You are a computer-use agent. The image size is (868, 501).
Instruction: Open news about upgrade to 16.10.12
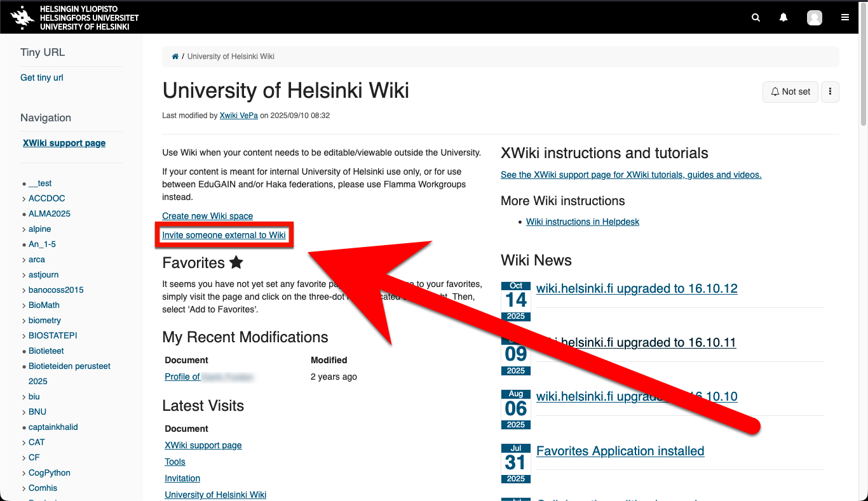pos(637,288)
